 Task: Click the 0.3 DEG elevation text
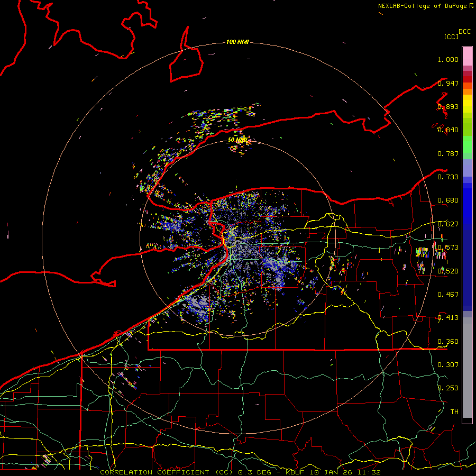click(x=255, y=472)
